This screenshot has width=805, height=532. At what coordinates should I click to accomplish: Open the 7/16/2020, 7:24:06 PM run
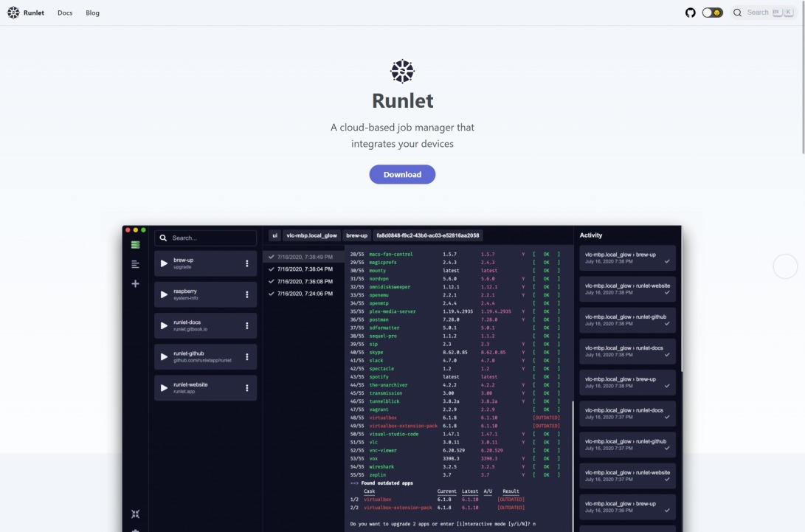click(x=303, y=294)
